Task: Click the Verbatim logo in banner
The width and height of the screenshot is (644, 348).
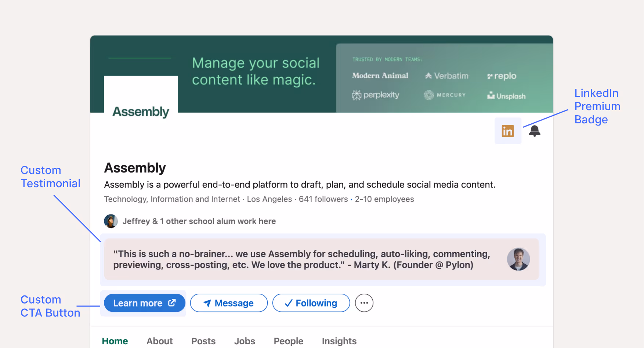Action: (447, 76)
